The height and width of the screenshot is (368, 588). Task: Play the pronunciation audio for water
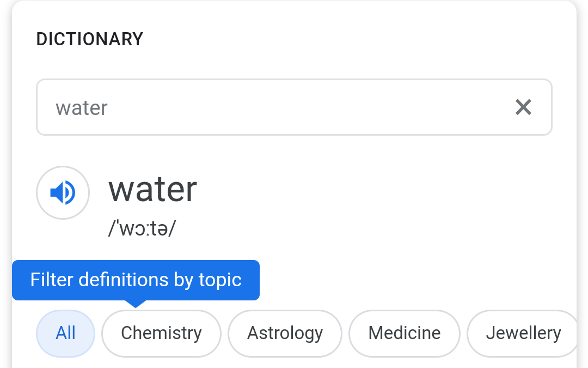(63, 193)
